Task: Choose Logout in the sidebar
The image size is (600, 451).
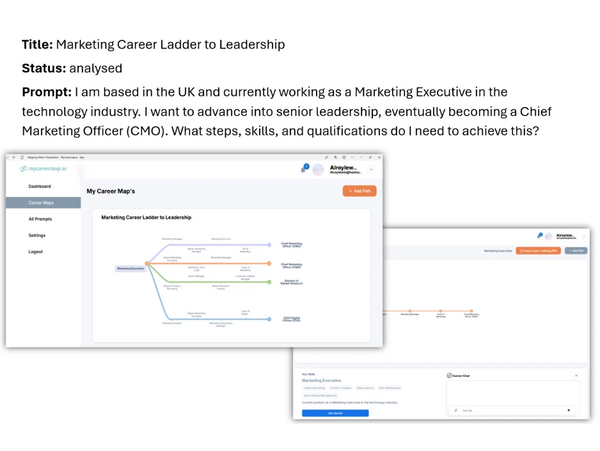Action: click(36, 252)
